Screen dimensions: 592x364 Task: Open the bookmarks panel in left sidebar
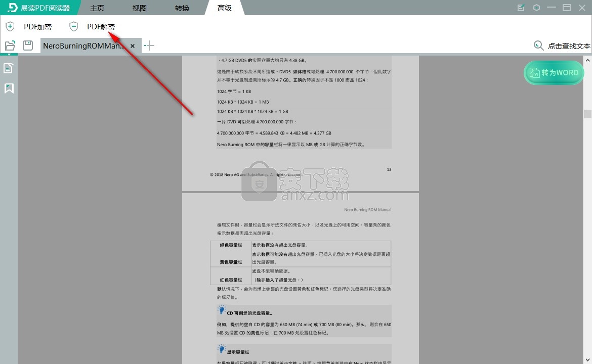pos(9,88)
